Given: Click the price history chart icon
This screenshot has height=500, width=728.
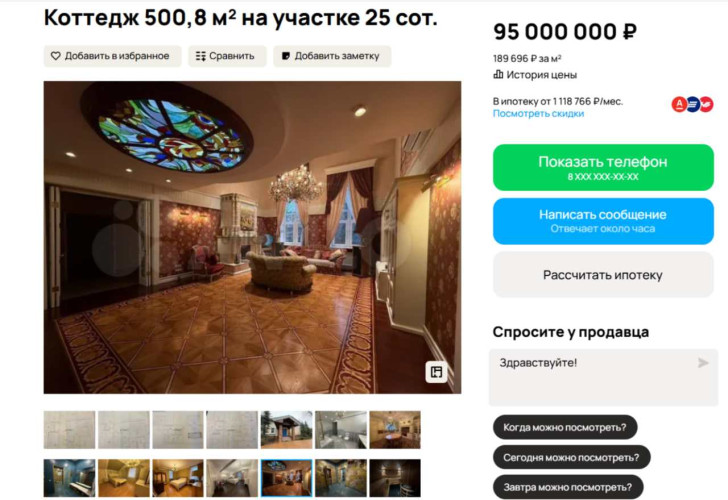Looking at the screenshot, I should [x=498, y=74].
